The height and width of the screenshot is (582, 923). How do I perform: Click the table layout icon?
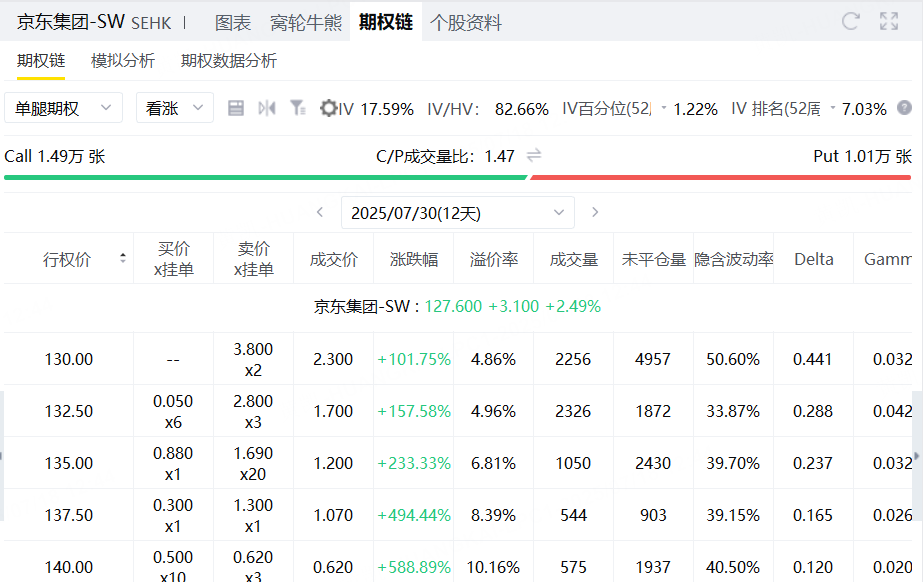point(236,108)
